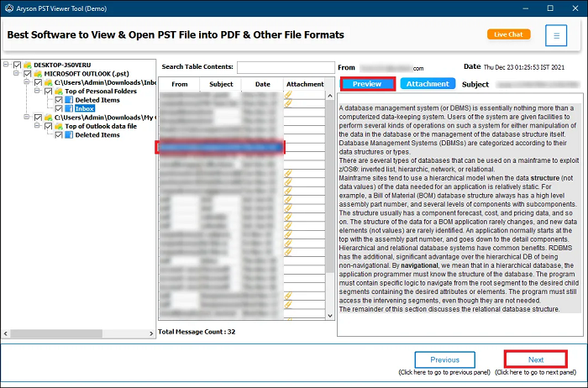The width and height of the screenshot is (588, 388).
Task: Click folder tree horizontal scrollbar thumb
Action: coord(56,333)
